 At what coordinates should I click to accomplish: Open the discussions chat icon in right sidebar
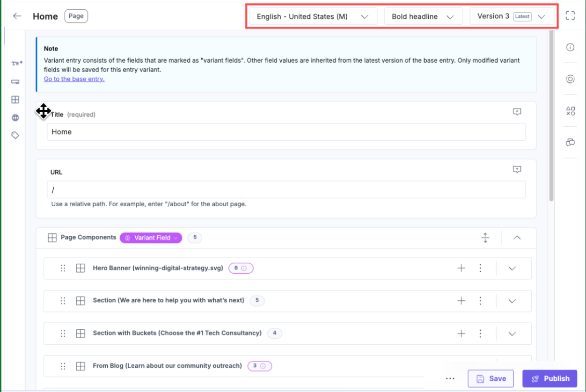pos(570,143)
